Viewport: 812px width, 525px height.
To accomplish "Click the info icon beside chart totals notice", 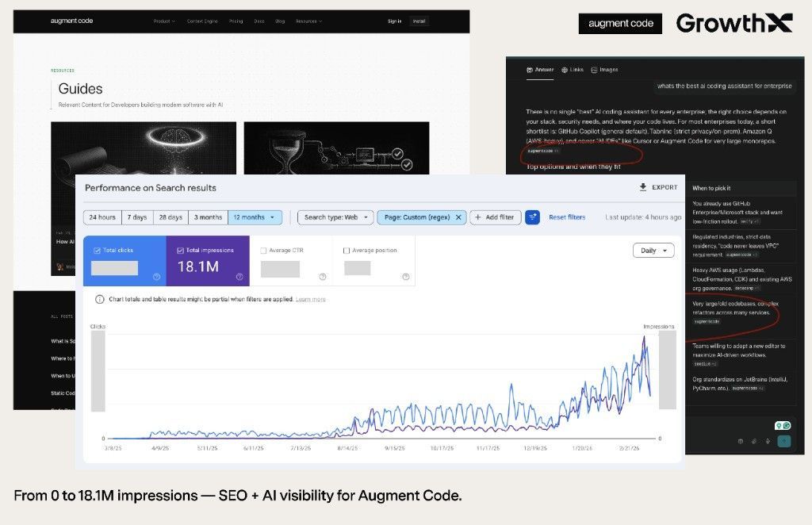I will click(99, 299).
